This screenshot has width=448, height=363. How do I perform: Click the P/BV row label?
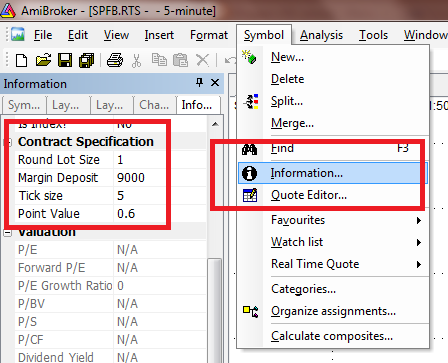tap(32, 304)
